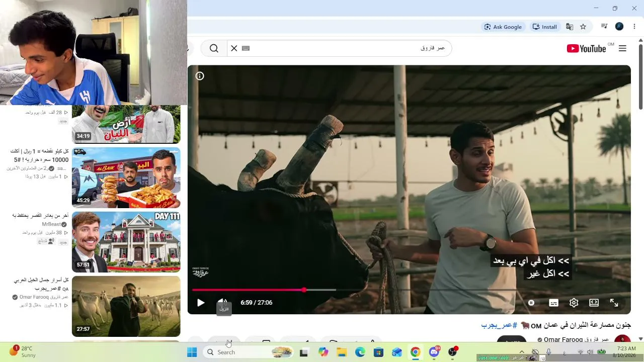Click the Arabian horses video title with QA
This screenshot has height=362, width=644.
tap(41, 284)
